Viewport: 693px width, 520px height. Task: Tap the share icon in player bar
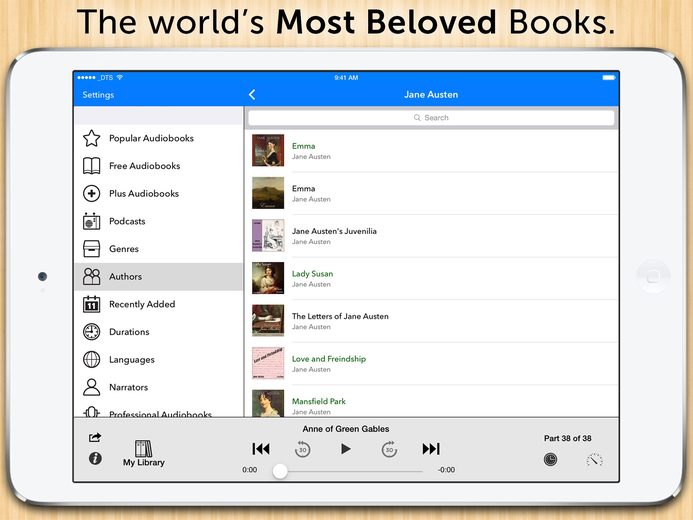95,437
